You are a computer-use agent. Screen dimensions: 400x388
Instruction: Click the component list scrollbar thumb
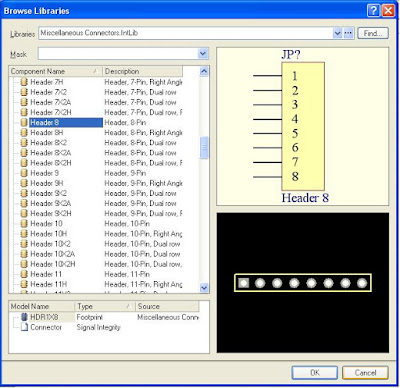click(204, 147)
